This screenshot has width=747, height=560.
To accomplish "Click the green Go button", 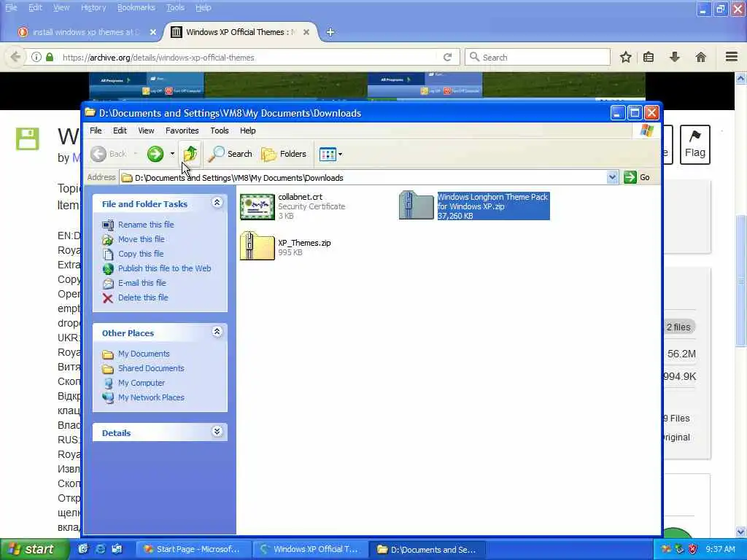I will [x=637, y=177].
